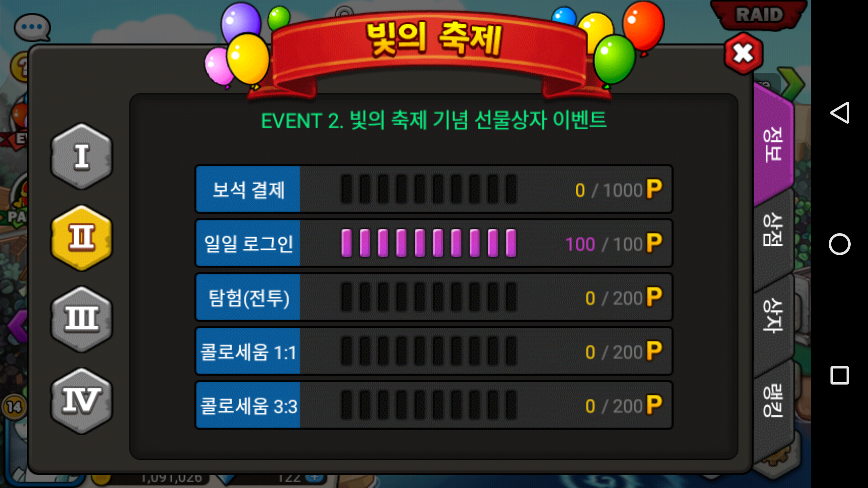Open the chat speech bubble icon
Viewport: 868px width, 488px height.
point(32,27)
